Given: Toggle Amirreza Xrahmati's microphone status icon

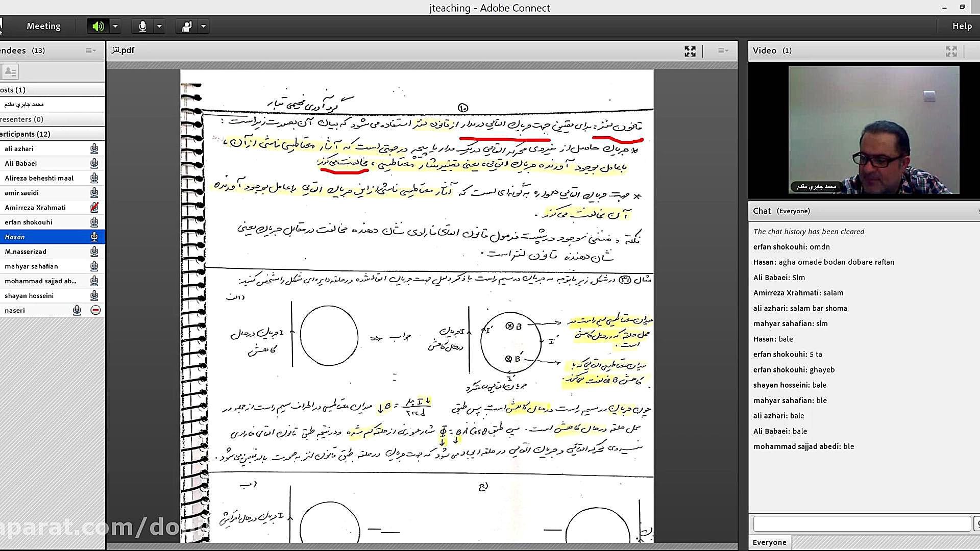Looking at the screenshot, I should click(x=94, y=207).
